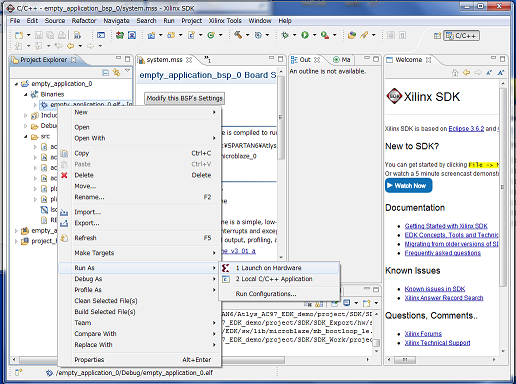Open the Run button dropdown arrow
Image resolution: width=516 pixels, height=384 pixels.
tap(314, 35)
